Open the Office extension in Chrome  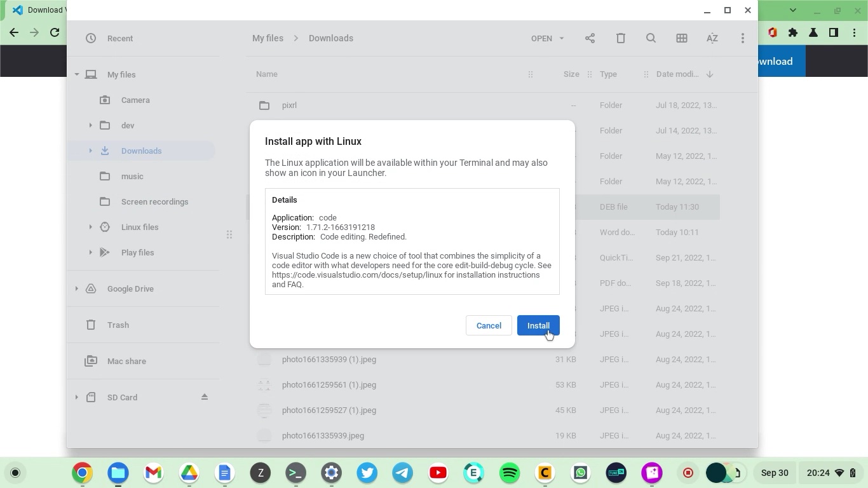tap(773, 32)
